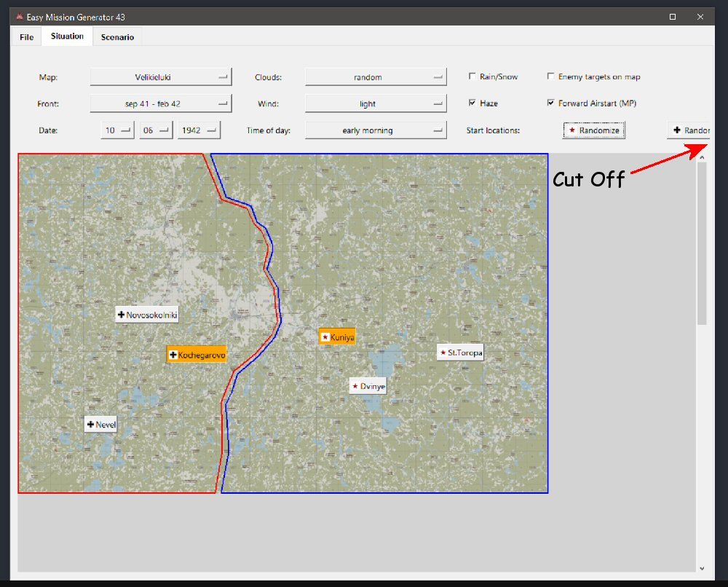Screen dimensions: 728x587
Task: Open the File tab
Action: 26,37
